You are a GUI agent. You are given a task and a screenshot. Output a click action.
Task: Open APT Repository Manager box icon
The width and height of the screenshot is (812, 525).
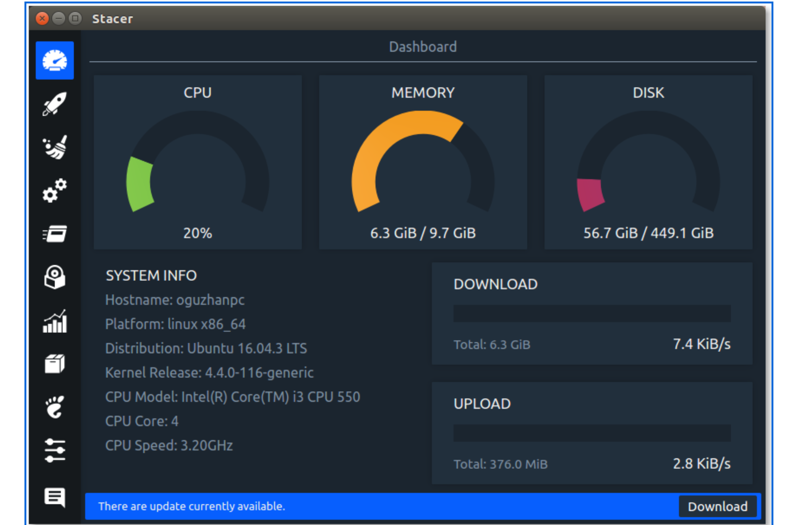point(55,364)
